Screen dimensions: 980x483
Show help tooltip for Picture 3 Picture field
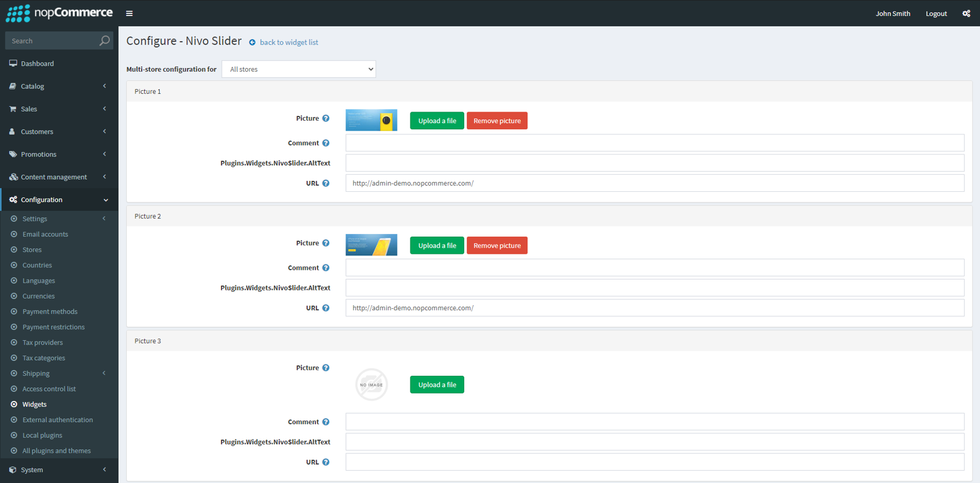(x=326, y=368)
